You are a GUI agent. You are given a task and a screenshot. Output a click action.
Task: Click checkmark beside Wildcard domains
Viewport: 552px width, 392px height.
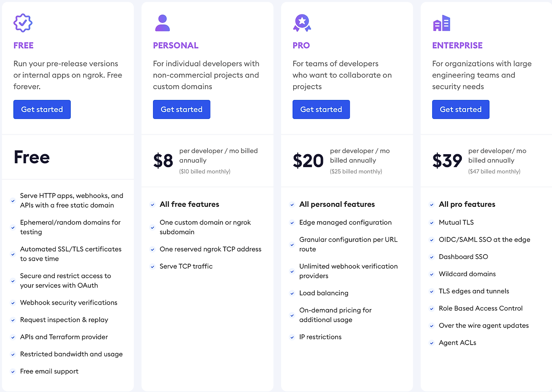432,274
